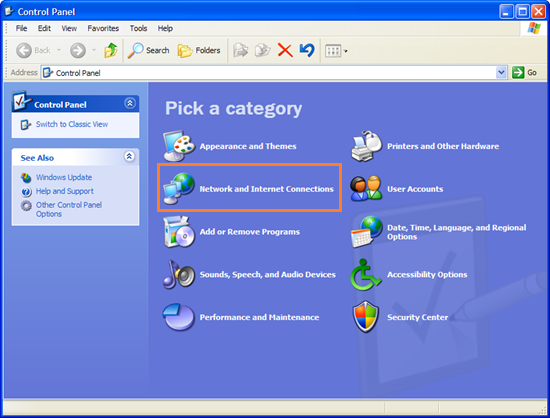Open the View menu
Screen dimensions: 550x418
point(69,28)
